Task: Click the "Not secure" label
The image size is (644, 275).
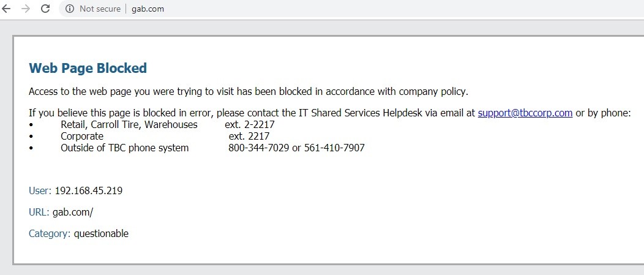Action: click(100, 9)
